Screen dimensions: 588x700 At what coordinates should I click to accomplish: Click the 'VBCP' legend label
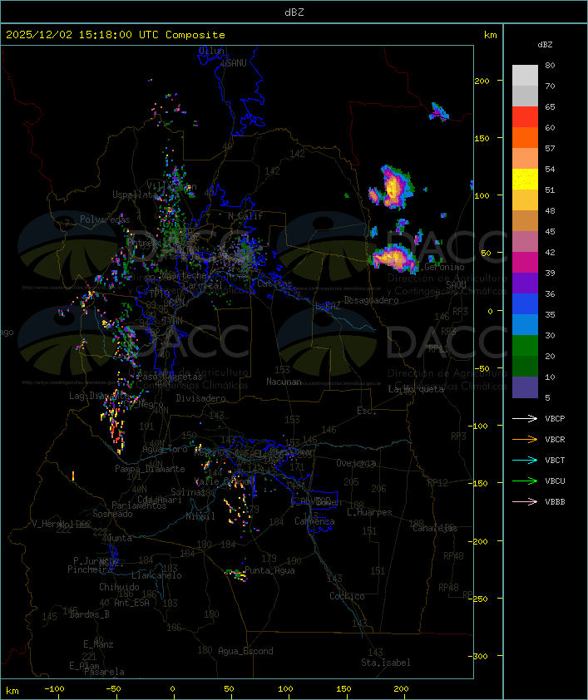[555, 418]
